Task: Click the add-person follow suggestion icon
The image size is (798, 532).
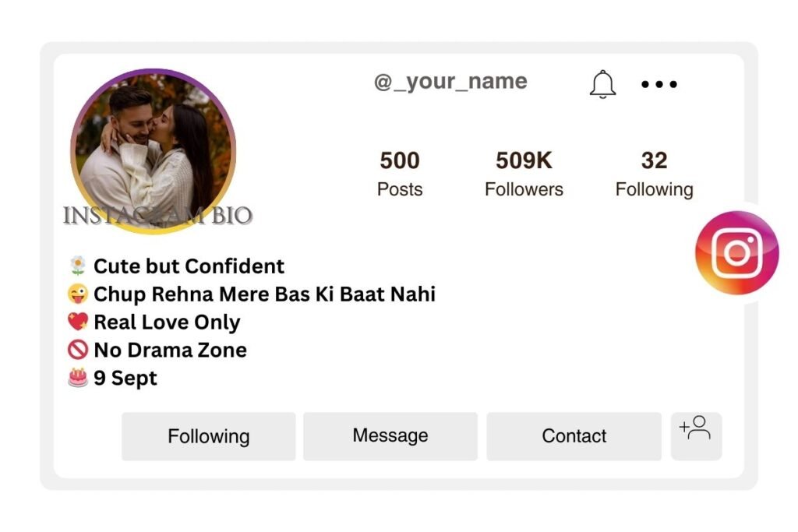Action: 697,436
